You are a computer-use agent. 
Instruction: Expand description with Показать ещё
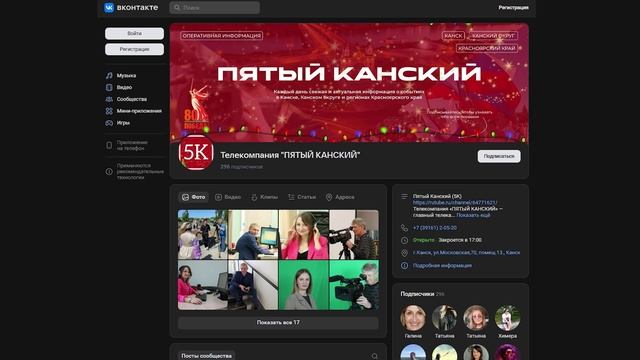473,215
